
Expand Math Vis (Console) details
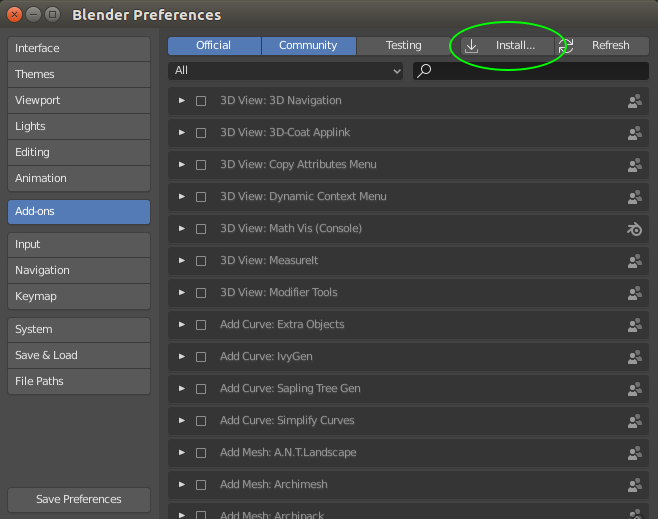(182, 229)
